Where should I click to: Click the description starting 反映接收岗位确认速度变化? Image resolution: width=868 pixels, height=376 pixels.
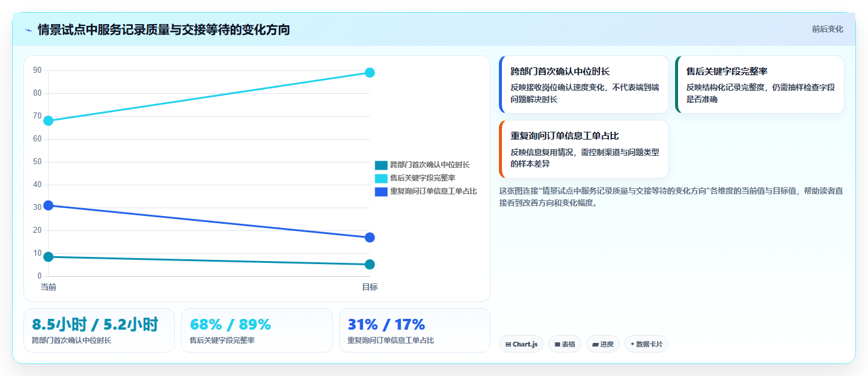pos(585,93)
